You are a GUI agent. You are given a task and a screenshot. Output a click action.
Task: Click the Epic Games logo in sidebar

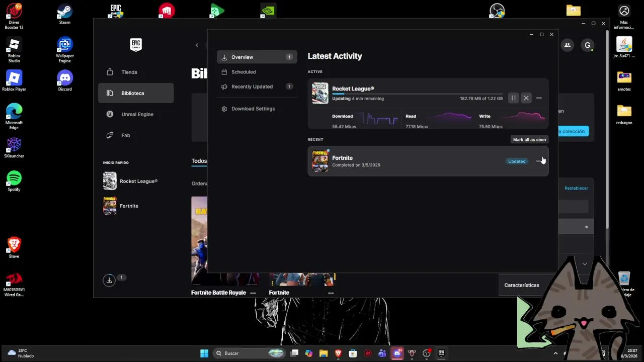[136, 45]
